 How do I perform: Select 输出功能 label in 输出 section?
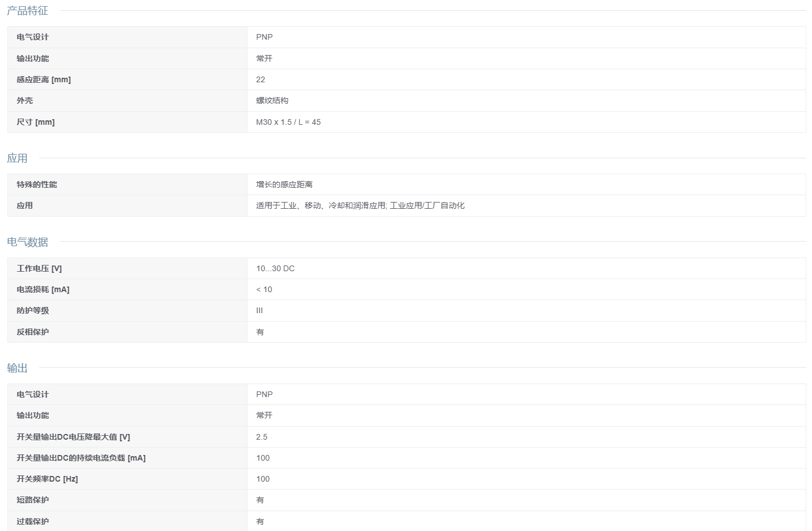[x=33, y=415]
